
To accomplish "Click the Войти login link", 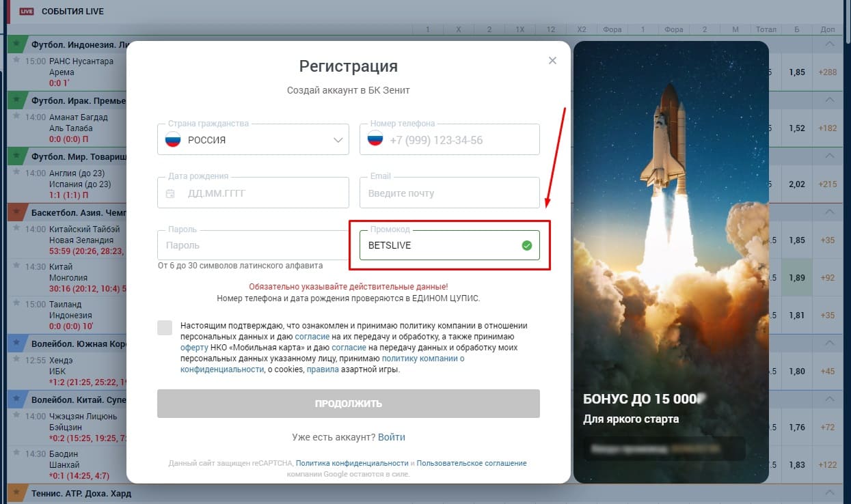I will pyautogui.click(x=392, y=437).
